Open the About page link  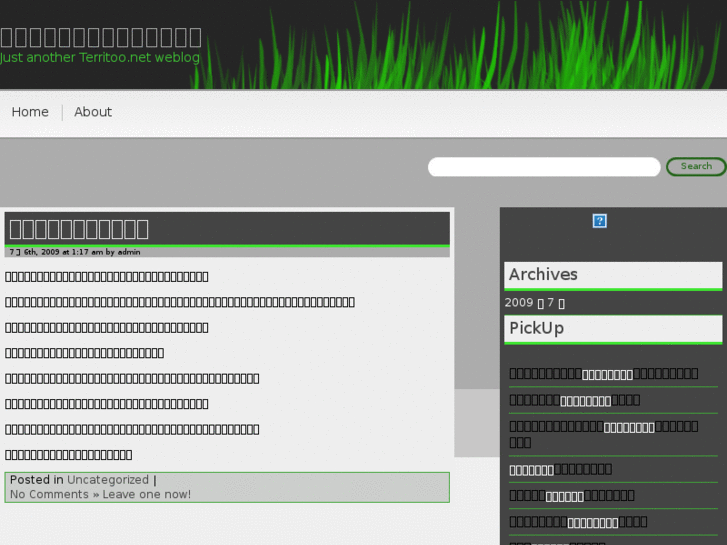coord(93,112)
